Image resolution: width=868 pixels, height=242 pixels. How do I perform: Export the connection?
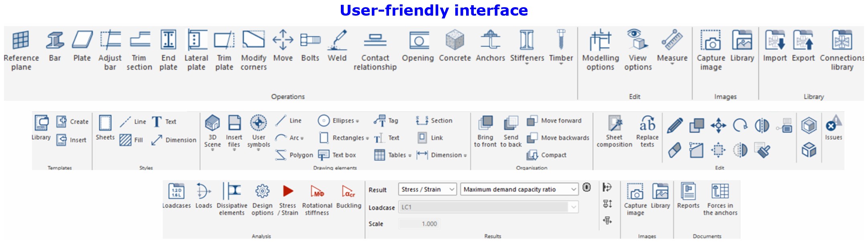[x=803, y=46]
